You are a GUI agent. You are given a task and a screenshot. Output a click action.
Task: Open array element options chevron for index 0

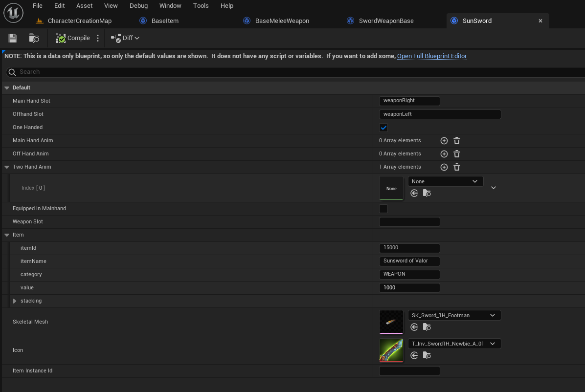[494, 188]
